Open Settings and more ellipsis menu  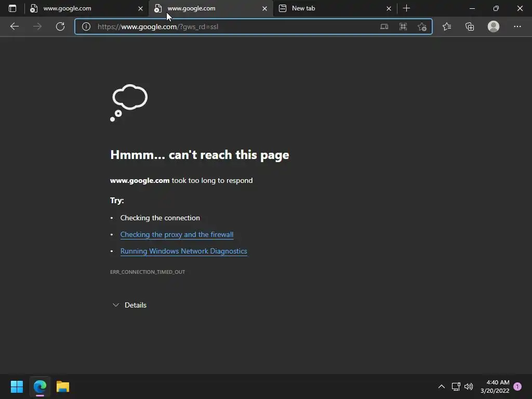[517, 26]
